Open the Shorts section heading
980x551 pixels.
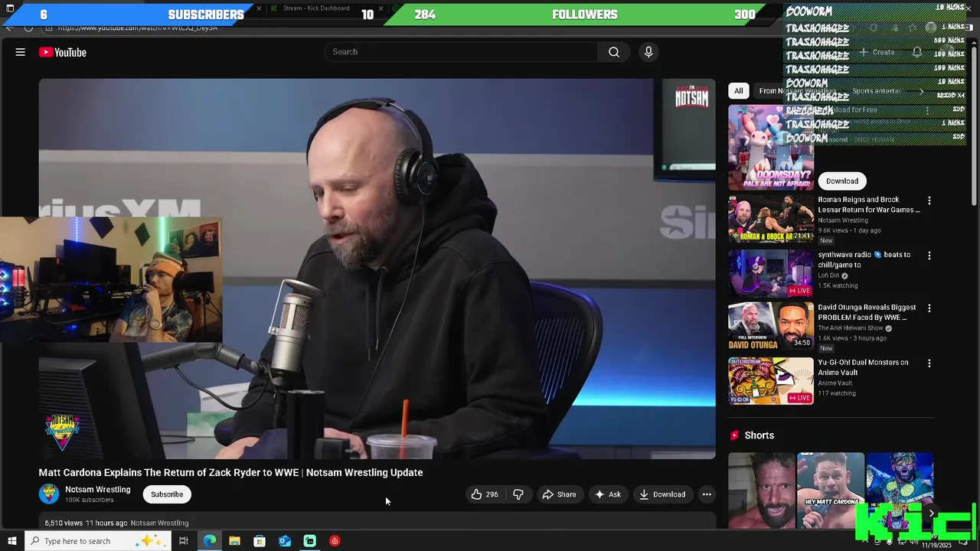pyautogui.click(x=759, y=435)
